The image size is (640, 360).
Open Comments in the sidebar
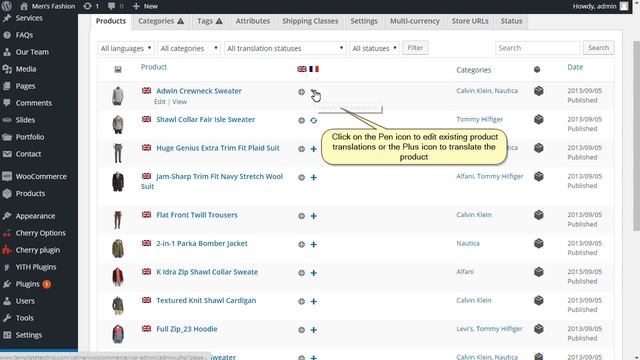33,103
